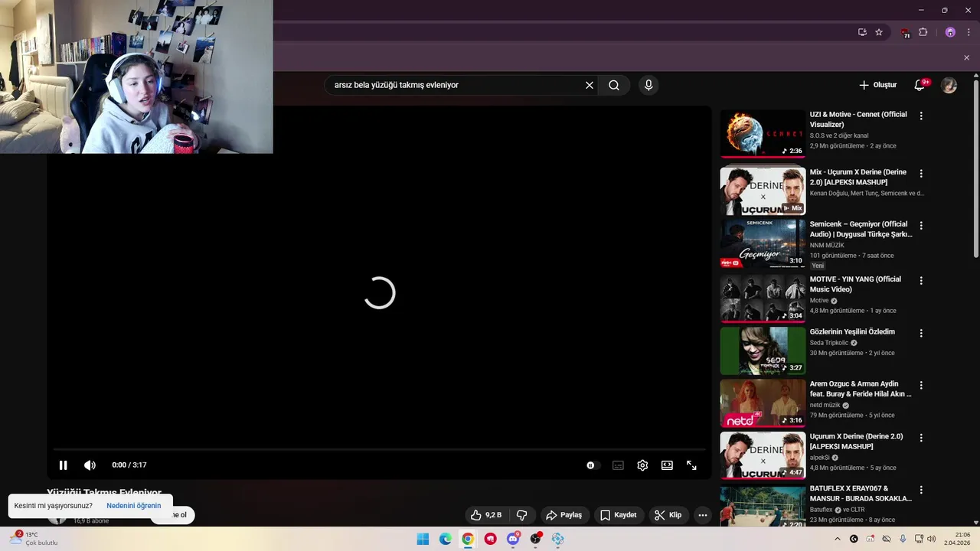Toggle the autoplay switch in the player
Viewport: 980px width, 551px height.
coord(592,465)
